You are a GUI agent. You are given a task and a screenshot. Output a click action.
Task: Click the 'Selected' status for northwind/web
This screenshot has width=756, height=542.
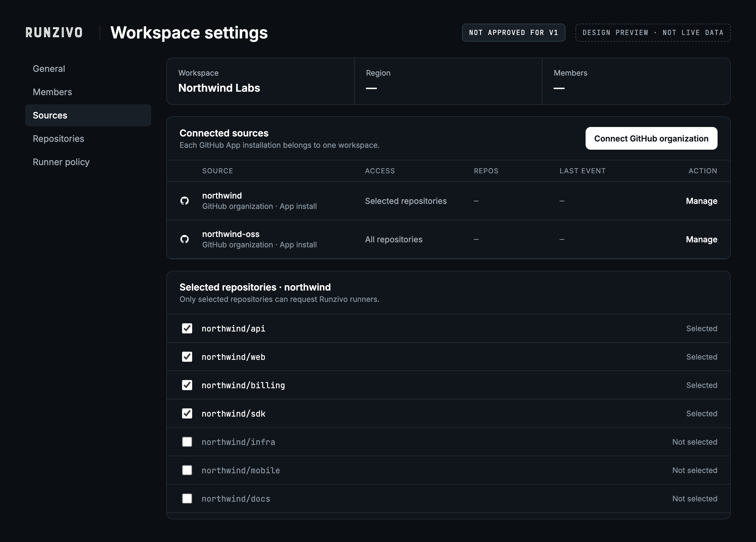[701, 357]
